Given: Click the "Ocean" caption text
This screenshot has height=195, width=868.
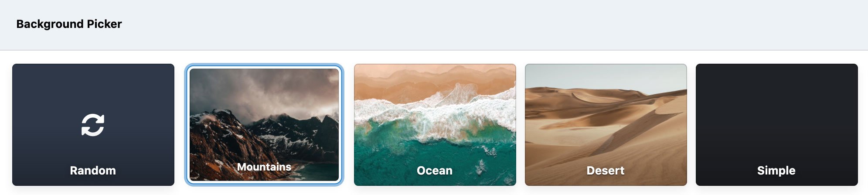Looking at the screenshot, I should [435, 171].
